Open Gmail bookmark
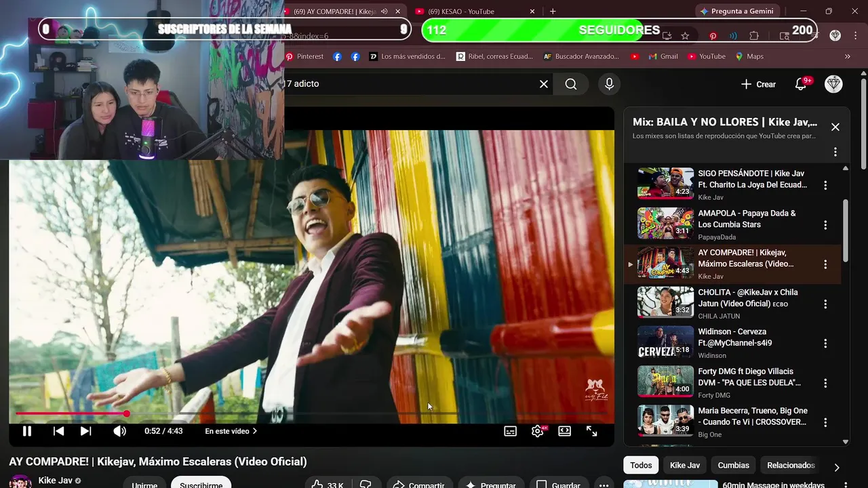Image resolution: width=868 pixels, height=488 pixels. [x=663, y=56]
